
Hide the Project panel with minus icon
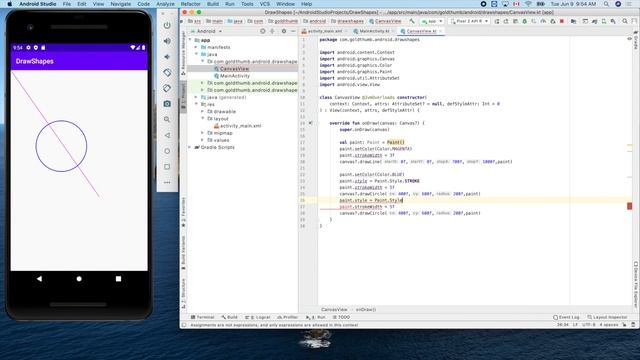tap(293, 31)
